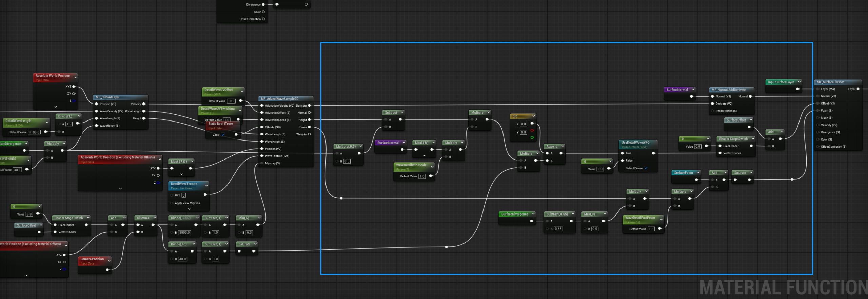Toggle UseDetailWaveWPO Default Value checkbox

pos(646,168)
